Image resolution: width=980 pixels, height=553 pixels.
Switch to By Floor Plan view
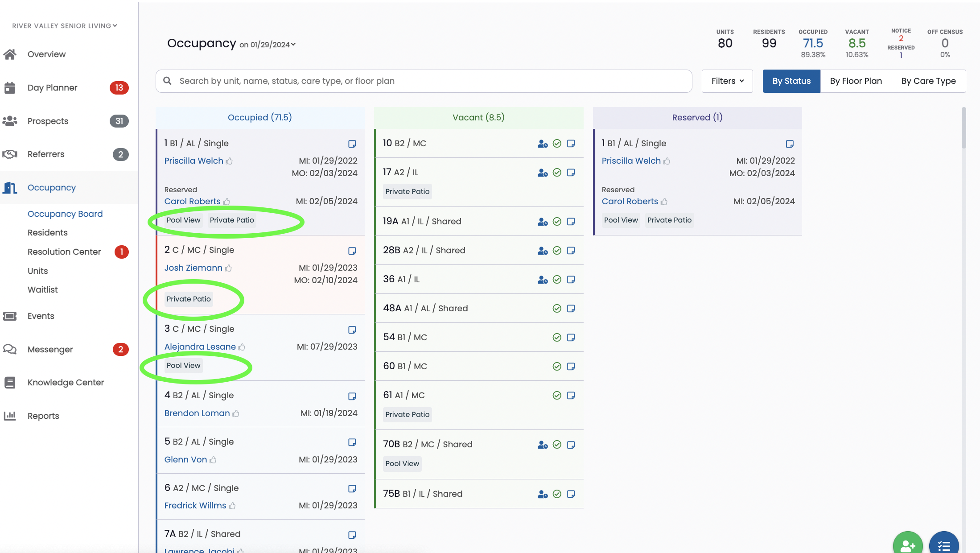(x=856, y=81)
